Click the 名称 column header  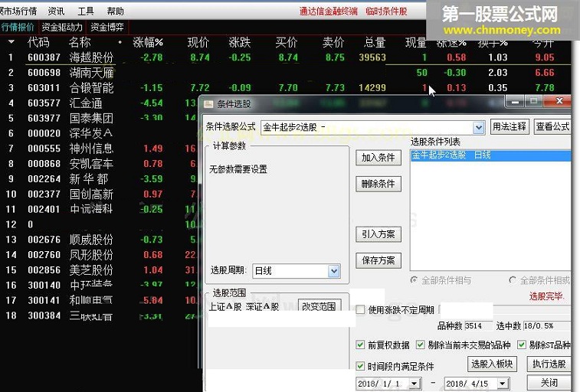pyautogui.click(x=80, y=42)
